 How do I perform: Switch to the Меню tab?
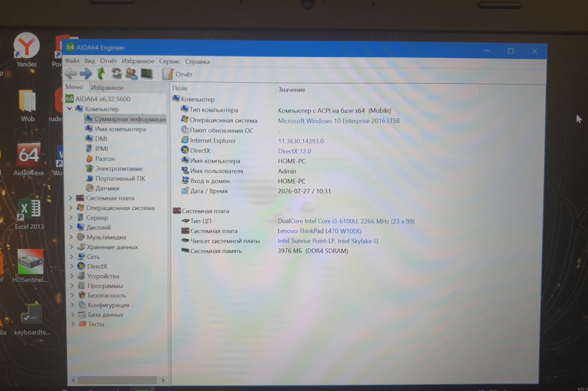(74, 87)
